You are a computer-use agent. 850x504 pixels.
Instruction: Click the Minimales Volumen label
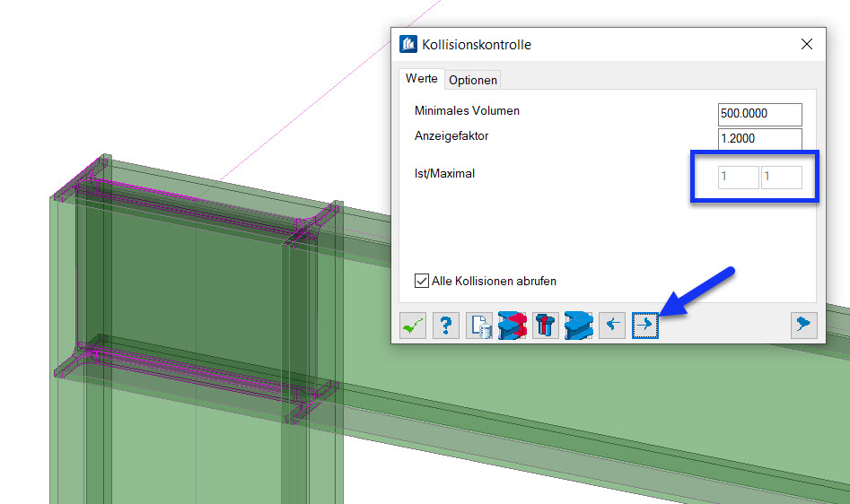467,110
